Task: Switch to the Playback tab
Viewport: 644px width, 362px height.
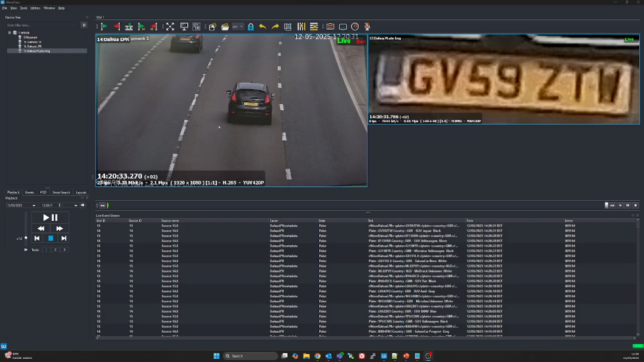Action: point(13,192)
